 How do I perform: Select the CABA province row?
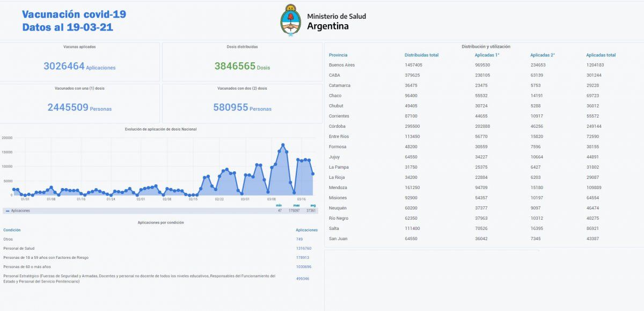pos(335,75)
